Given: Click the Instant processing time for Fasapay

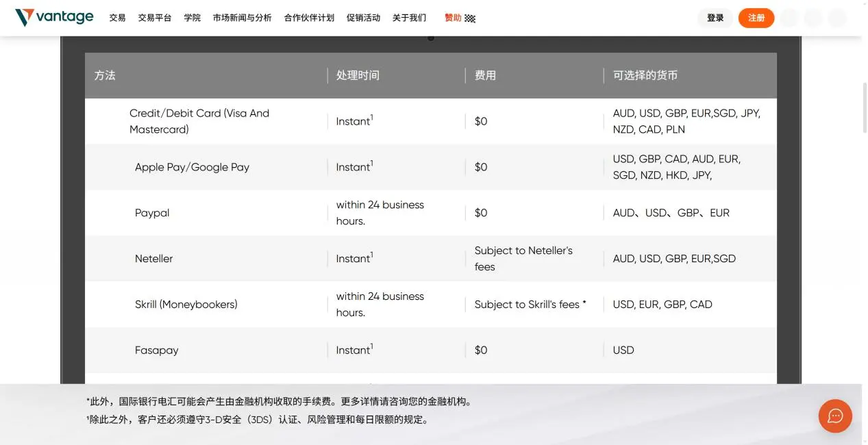Looking at the screenshot, I should click(x=354, y=350).
